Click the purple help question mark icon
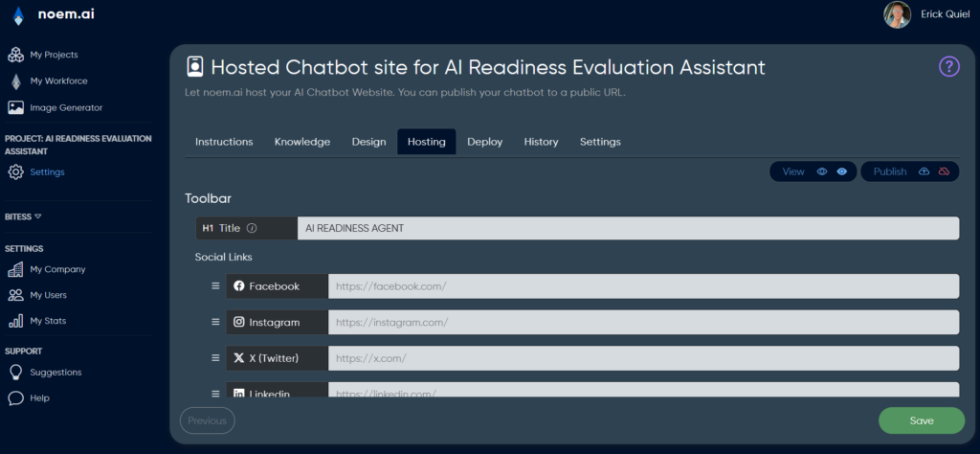This screenshot has height=454, width=980. pos(948,66)
